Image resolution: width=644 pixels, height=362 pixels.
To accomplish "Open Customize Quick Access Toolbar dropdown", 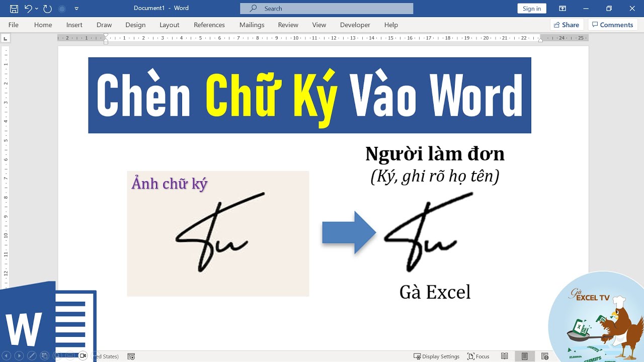I will point(76,9).
